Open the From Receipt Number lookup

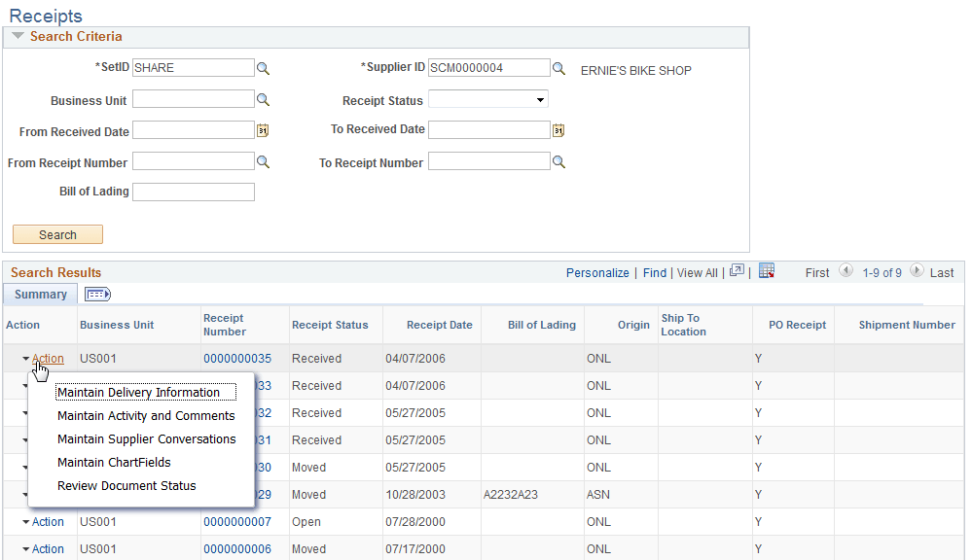tap(263, 160)
